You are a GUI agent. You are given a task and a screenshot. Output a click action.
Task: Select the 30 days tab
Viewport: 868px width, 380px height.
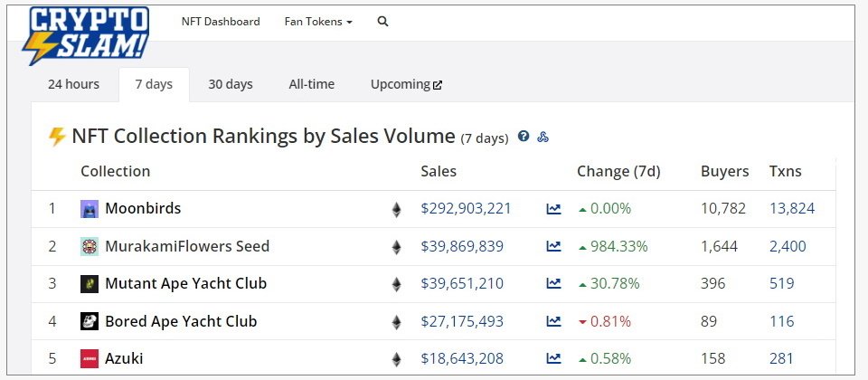point(231,84)
